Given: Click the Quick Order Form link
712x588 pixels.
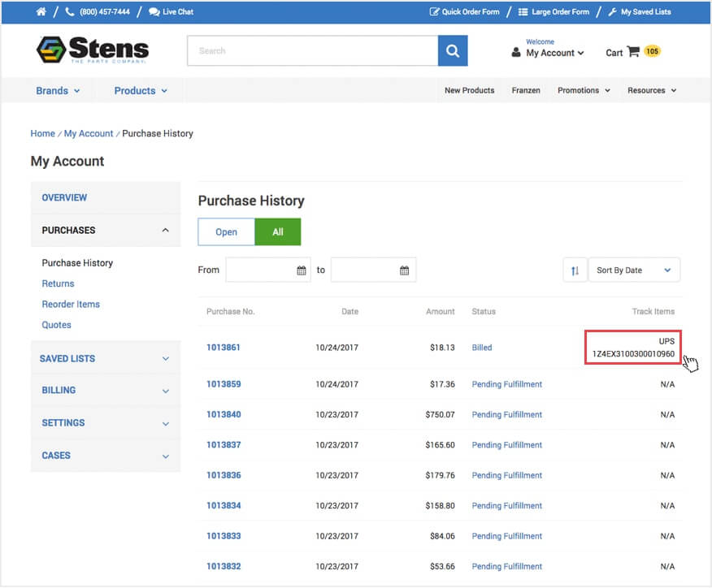Looking at the screenshot, I should [x=464, y=12].
